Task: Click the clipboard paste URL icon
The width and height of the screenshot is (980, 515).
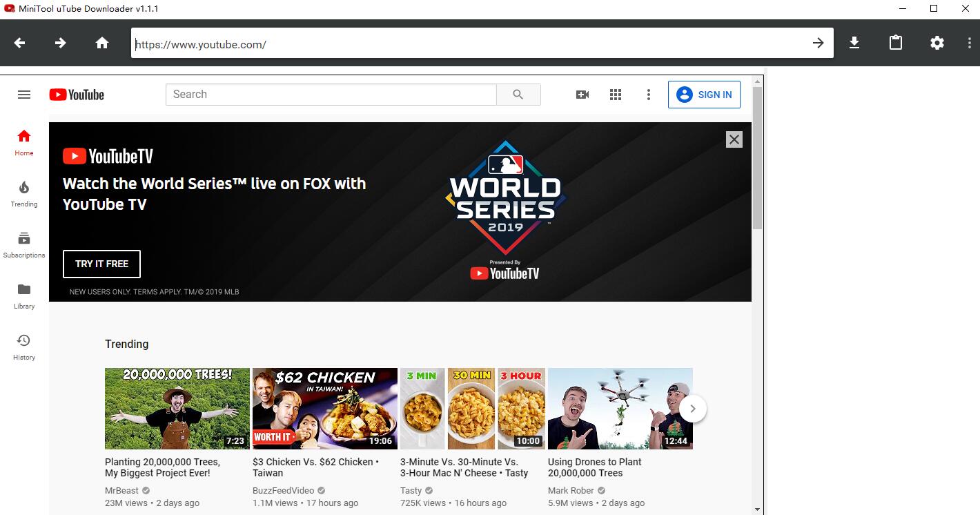Action: [x=896, y=43]
